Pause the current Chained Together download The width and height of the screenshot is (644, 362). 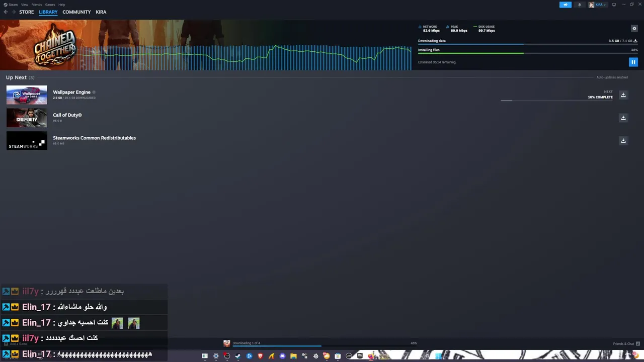[x=633, y=62]
